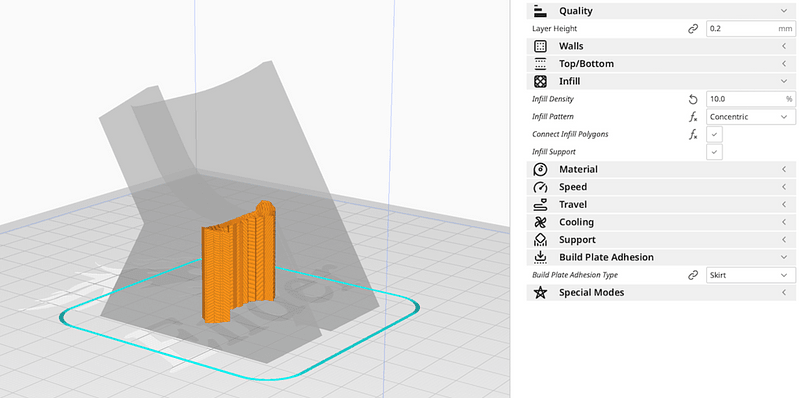Click the Special Modes heading text
This screenshot has width=800, height=398.
pos(591,293)
